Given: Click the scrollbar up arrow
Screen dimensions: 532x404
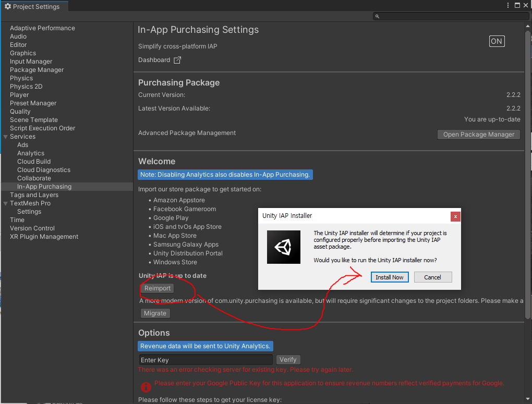Looking at the screenshot, I should (528, 26).
